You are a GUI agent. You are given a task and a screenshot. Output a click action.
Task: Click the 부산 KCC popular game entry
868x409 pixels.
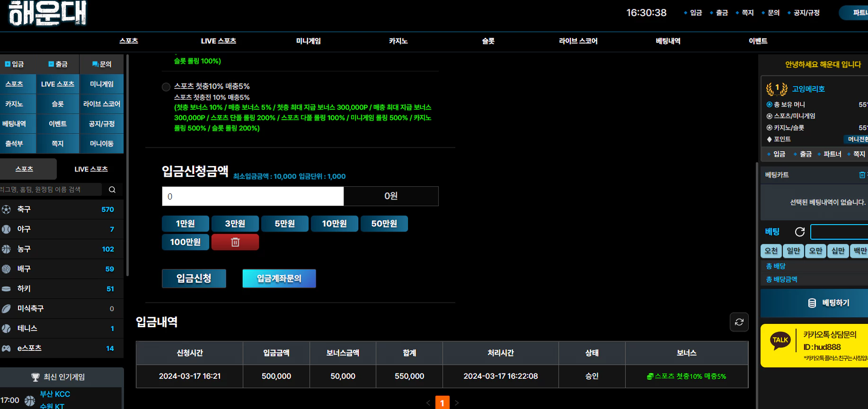click(x=55, y=394)
